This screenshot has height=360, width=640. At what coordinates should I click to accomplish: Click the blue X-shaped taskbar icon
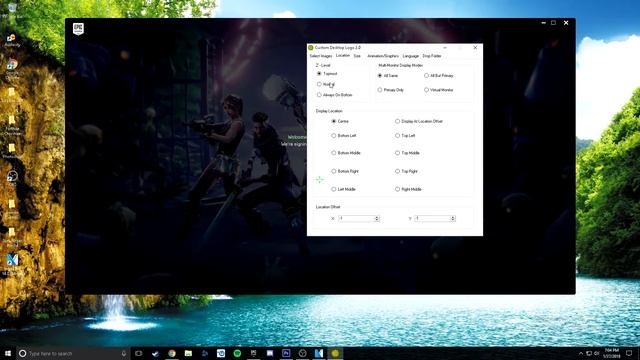click(x=319, y=353)
